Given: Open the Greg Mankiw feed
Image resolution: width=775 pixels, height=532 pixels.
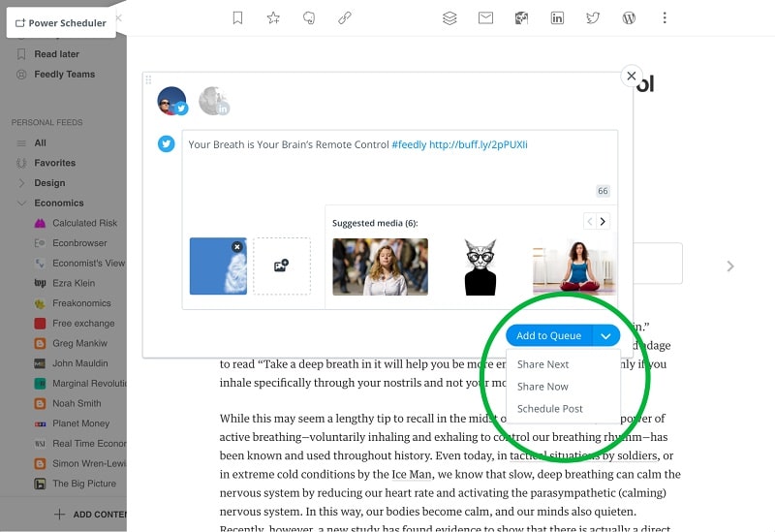Looking at the screenshot, I should tap(79, 343).
